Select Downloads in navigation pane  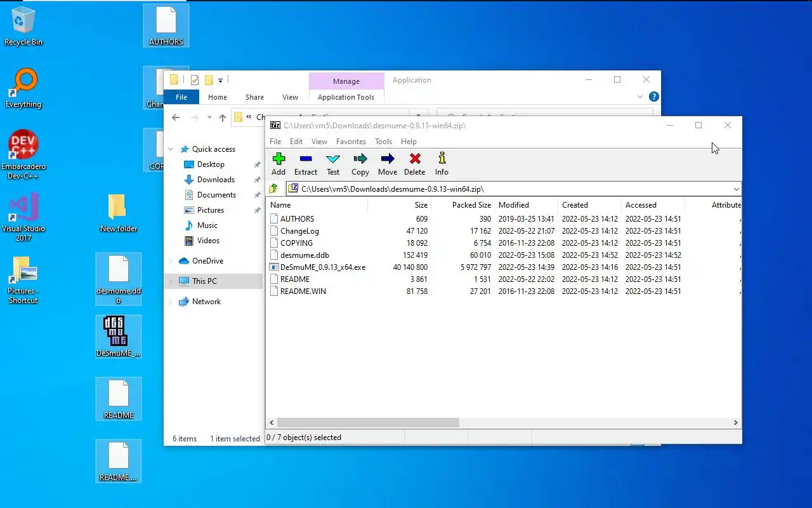pyautogui.click(x=216, y=180)
